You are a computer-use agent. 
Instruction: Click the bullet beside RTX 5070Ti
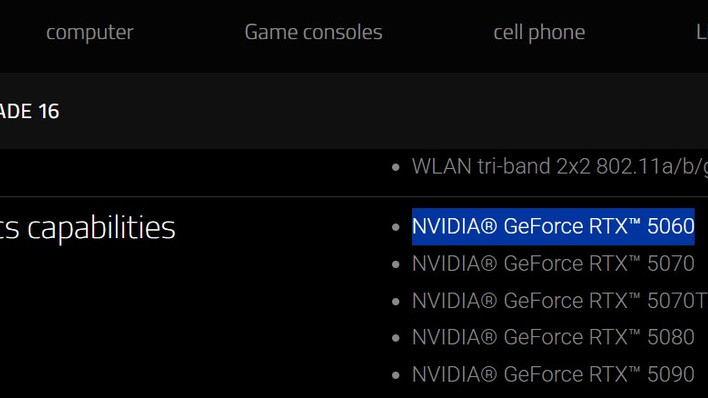point(396,301)
